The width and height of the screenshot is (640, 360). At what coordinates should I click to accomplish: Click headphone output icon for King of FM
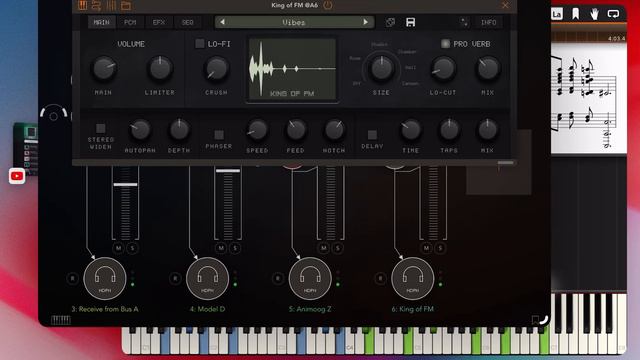(x=413, y=279)
